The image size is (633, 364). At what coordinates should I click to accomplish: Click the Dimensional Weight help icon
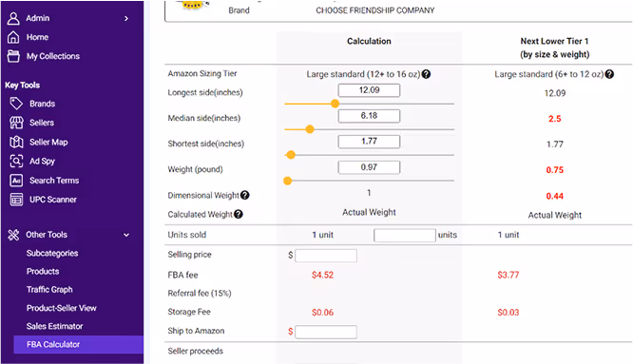tap(244, 196)
